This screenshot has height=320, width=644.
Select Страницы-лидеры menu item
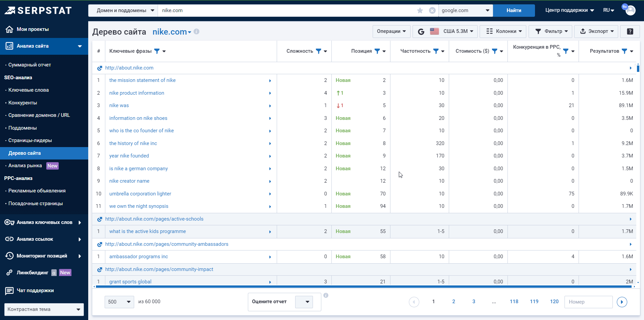pyautogui.click(x=30, y=140)
